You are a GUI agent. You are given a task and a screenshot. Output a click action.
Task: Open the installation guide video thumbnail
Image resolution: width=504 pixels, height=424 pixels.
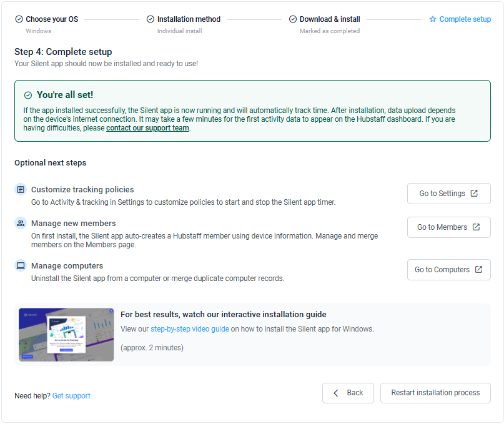tap(66, 335)
